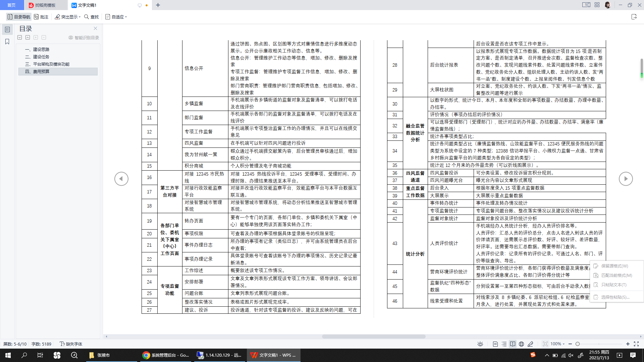Viewport: 644px width, 362px height.
Task: Go to heading 三、平台架构及模块功能
Action: tap(47, 64)
